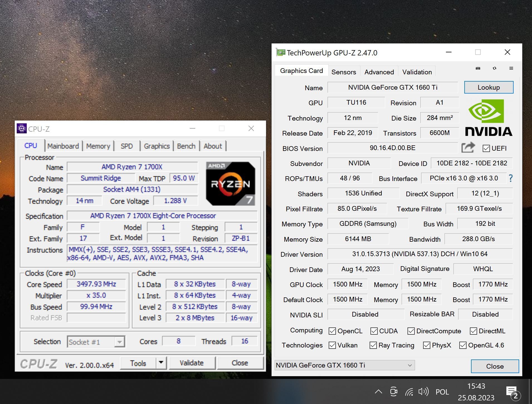This screenshot has height=404, width=532.
Task: Click the Instructions list box in CPU-Z
Action: [162, 253]
